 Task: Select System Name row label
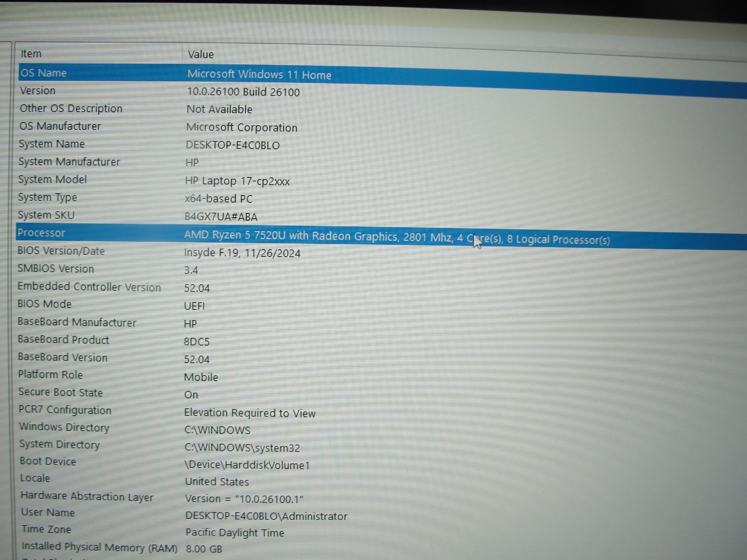(x=51, y=144)
